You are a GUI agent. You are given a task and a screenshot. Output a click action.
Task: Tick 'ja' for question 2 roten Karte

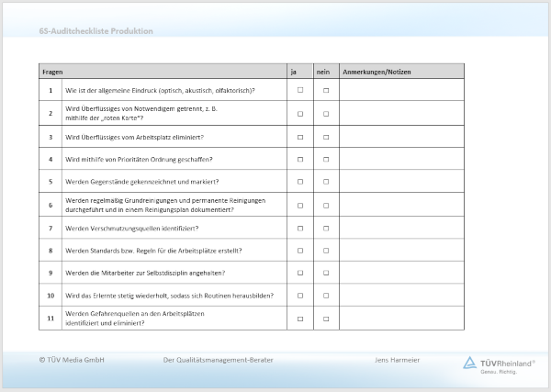(300, 114)
